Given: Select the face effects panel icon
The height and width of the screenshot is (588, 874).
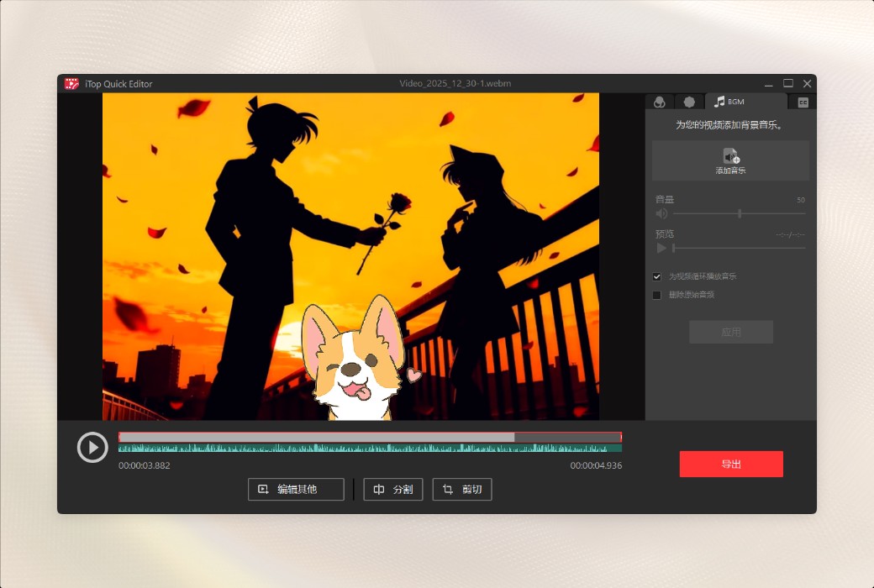Looking at the screenshot, I should click(x=660, y=101).
